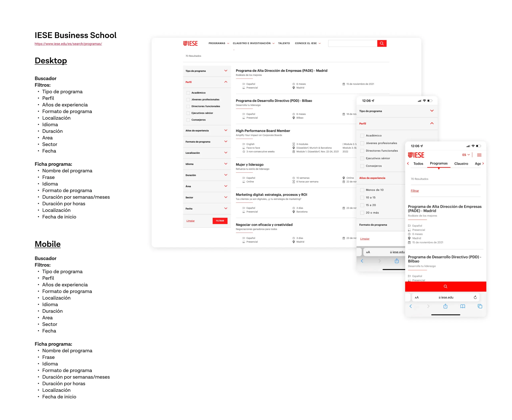Tap the Safari tabs icon at bottom right
The width and height of the screenshot is (512, 420).
coord(480,306)
